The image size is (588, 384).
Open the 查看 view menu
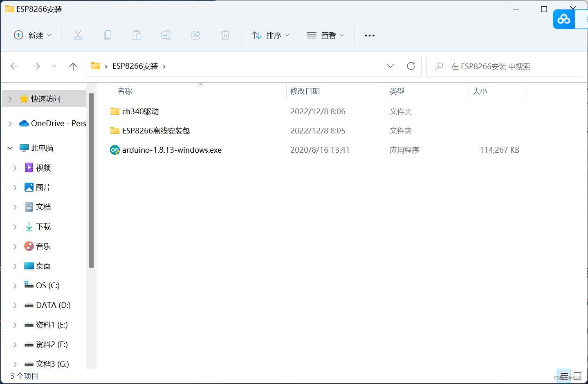[x=325, y=35]
